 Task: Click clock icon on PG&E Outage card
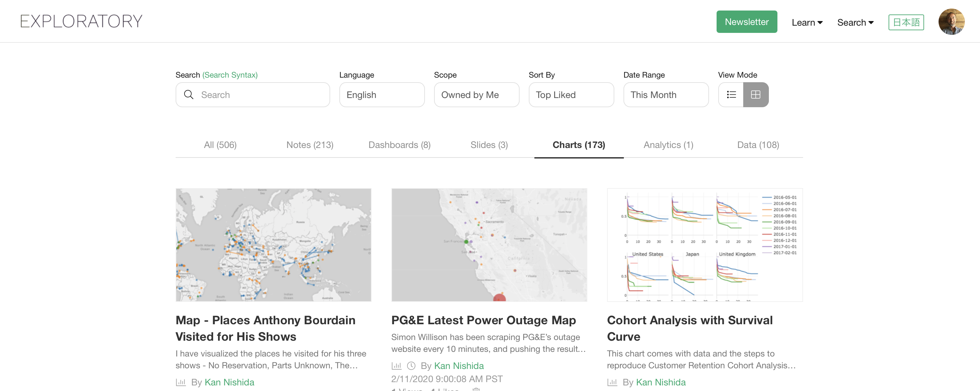coord(411,366)
